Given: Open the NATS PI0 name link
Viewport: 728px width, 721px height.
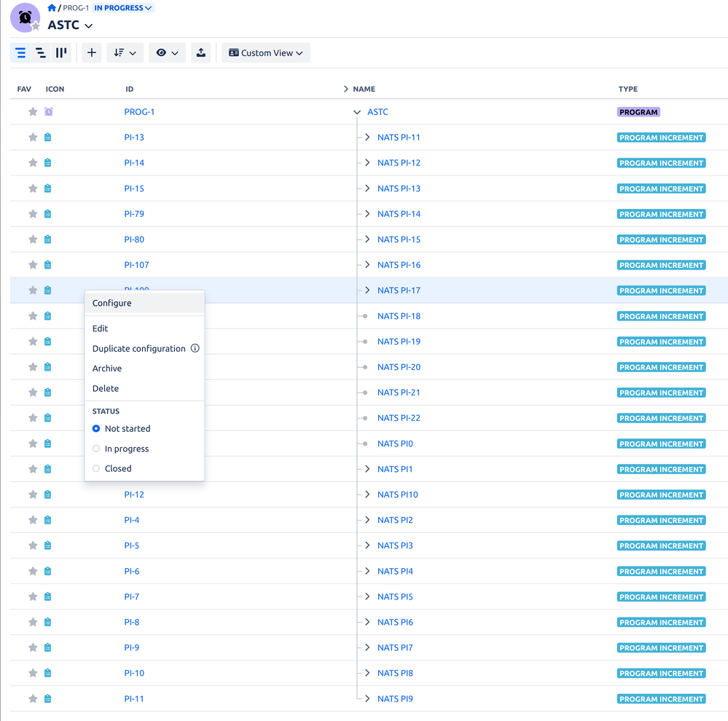Looking at the screenshot, I should [395, 444].
